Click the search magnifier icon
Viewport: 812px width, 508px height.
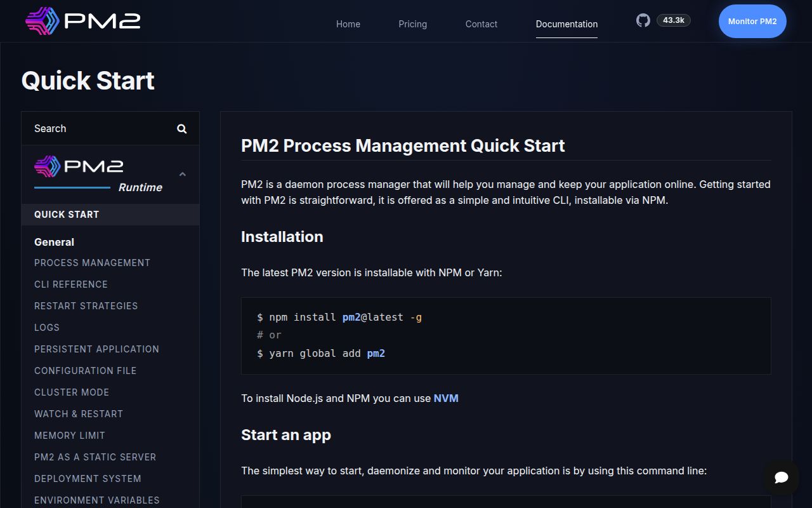182,129
